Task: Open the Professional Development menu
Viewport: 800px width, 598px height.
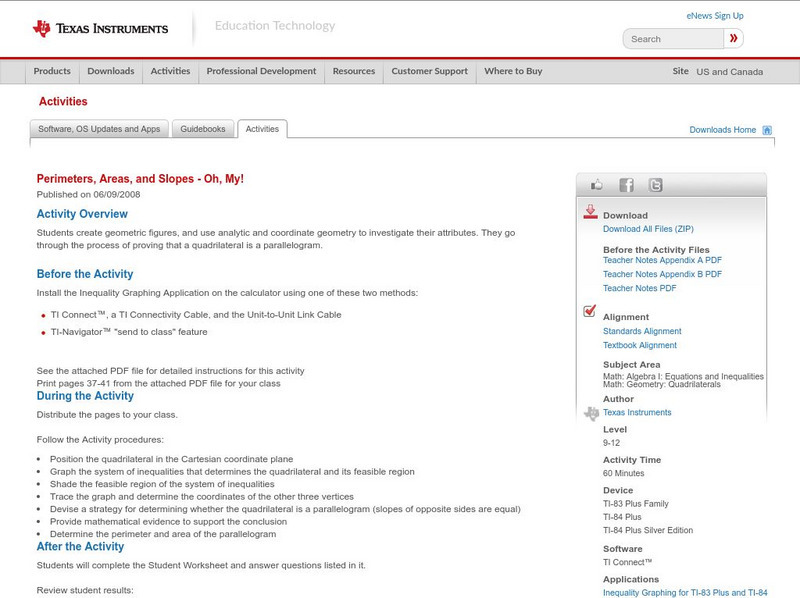Action: (x=261, y=72)
